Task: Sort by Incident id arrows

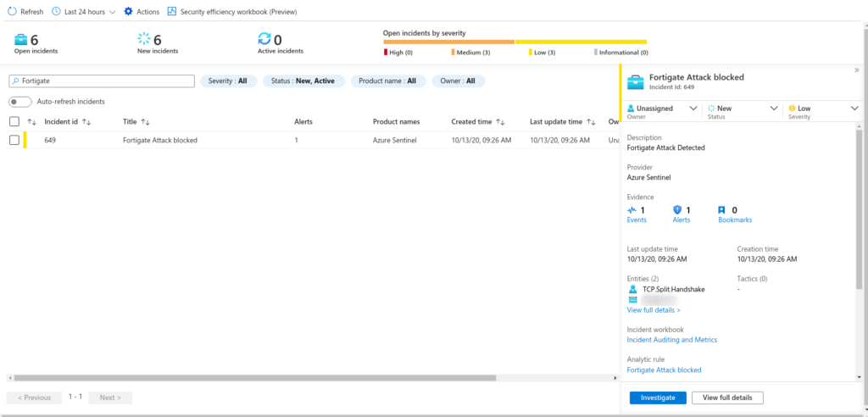Action: coord(86,122)
